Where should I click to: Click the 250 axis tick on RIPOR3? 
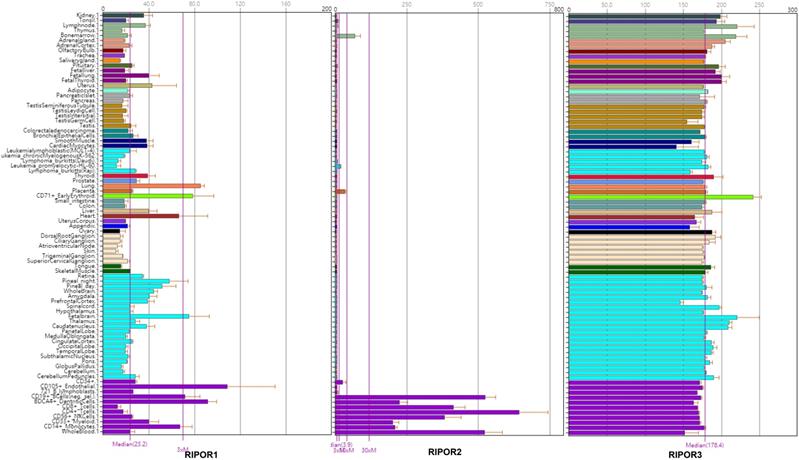pos(759,4)
